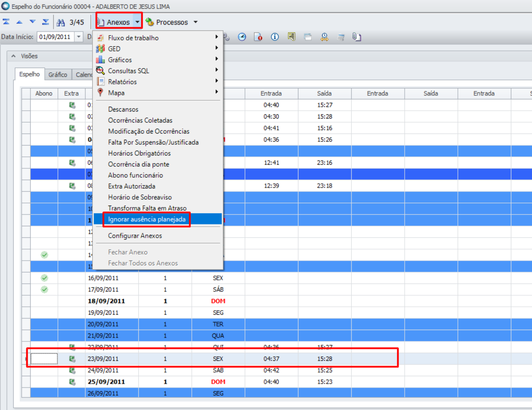
Task: Click document with red marker toolbar icon
Action: (x=258, y=37)
